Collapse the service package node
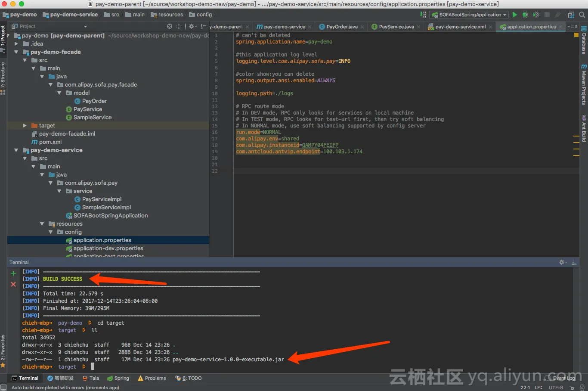The height and width of the screenshot is (391, 588). coord(59,191)
